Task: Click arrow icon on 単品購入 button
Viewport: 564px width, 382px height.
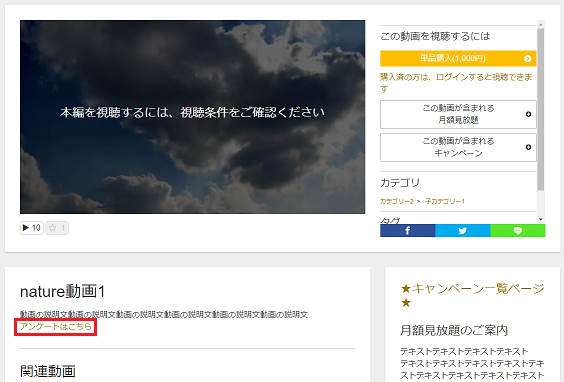Action: click(528, 58)
